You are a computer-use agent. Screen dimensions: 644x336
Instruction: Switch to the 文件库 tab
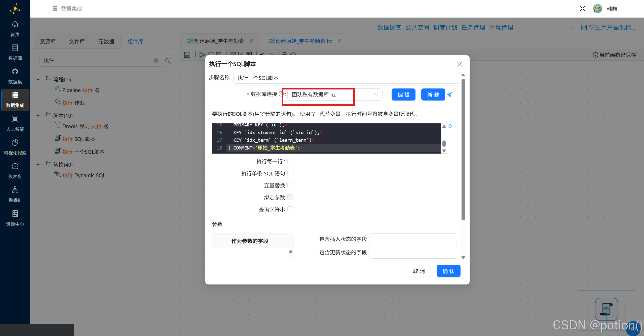(x=77, y=41)
